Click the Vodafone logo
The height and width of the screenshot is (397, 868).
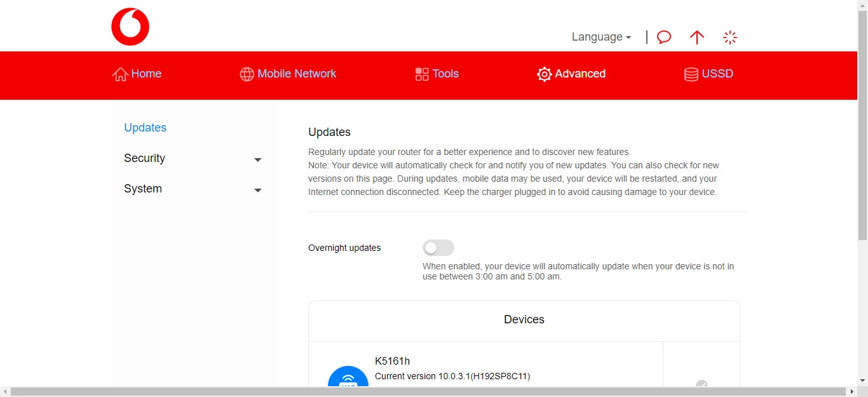pyautogui.click(x=130, y=27)
